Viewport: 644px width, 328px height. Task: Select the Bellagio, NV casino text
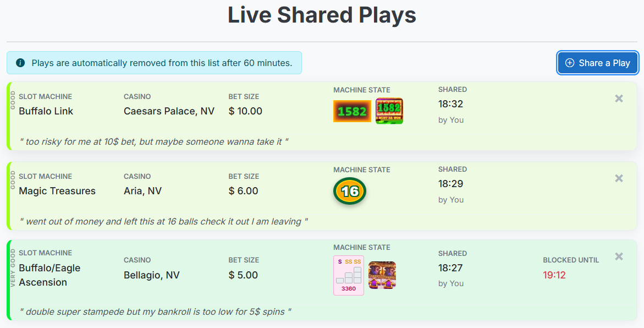click(x=152, y=275)
